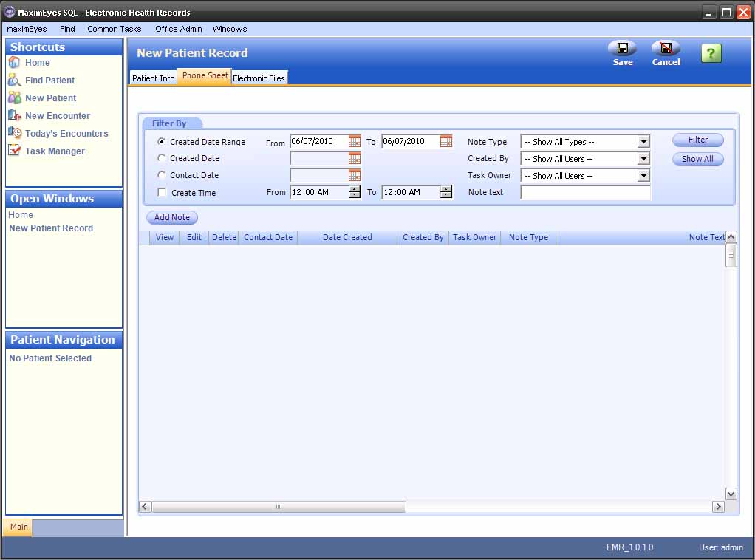This screenshot has width=755, height=560.
Task: Select the Created Date Range radio button
Action: pyautogui.click(x=162, y=141)
